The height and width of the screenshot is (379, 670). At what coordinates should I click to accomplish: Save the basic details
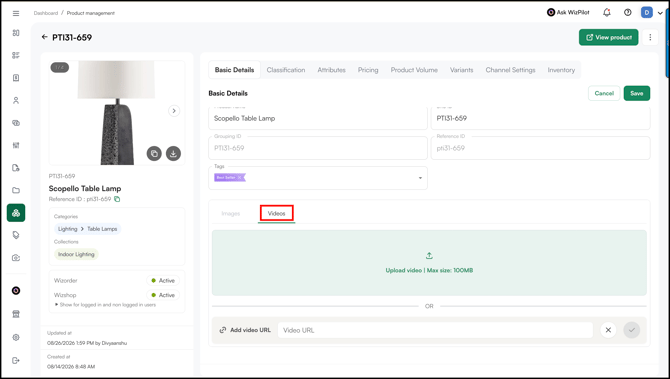pyautogui.click(x=637, y=93)
